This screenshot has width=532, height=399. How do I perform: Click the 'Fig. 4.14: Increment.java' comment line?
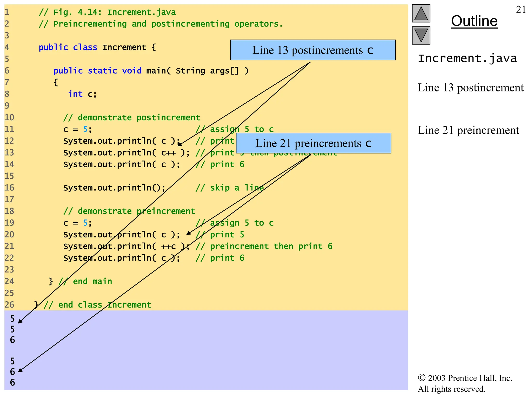(107, 12)
